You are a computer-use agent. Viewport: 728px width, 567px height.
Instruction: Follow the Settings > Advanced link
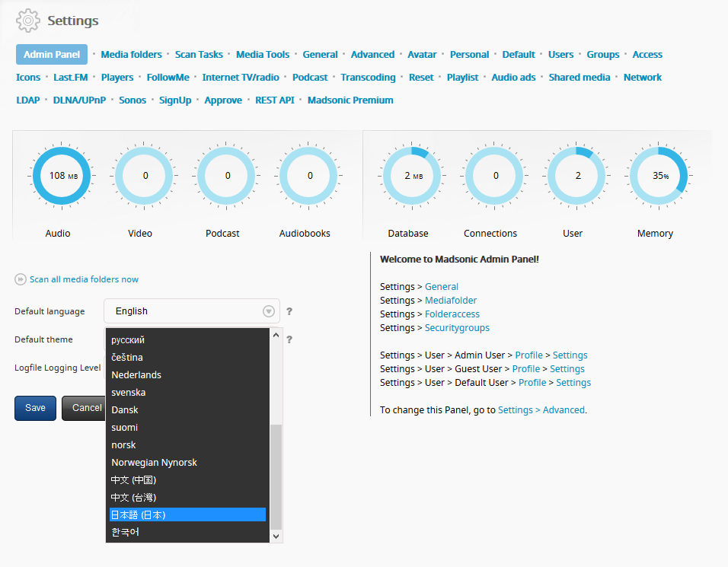pos(541,410)
